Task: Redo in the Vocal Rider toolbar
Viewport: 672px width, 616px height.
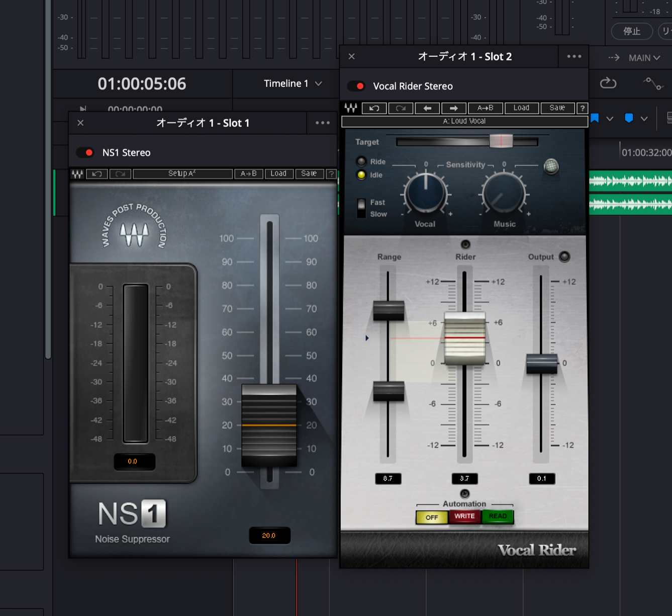Action: (401, 108)
